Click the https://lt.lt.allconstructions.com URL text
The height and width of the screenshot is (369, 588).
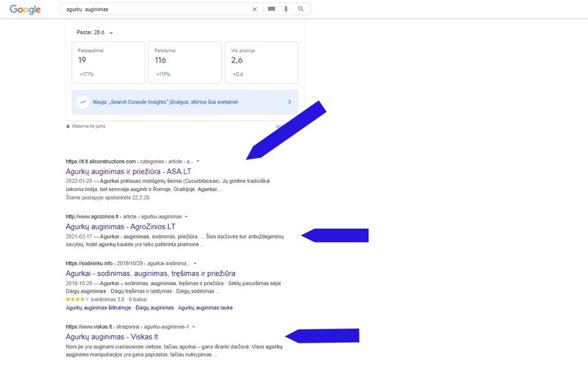coord(101,161)
